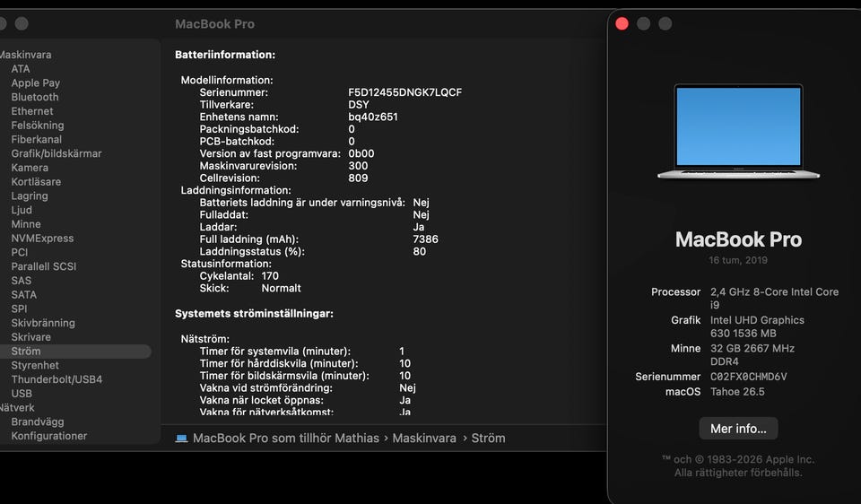Click serial number C02FX0CHMD6V in About window
The height and width of the screenshot is (504, 861).
[x=748, y=377]
